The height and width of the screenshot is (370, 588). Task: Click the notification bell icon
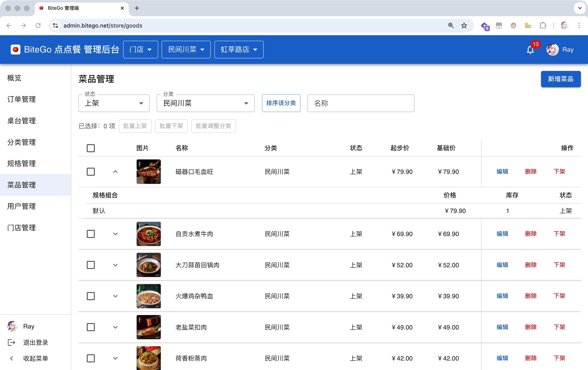(530, 50)
